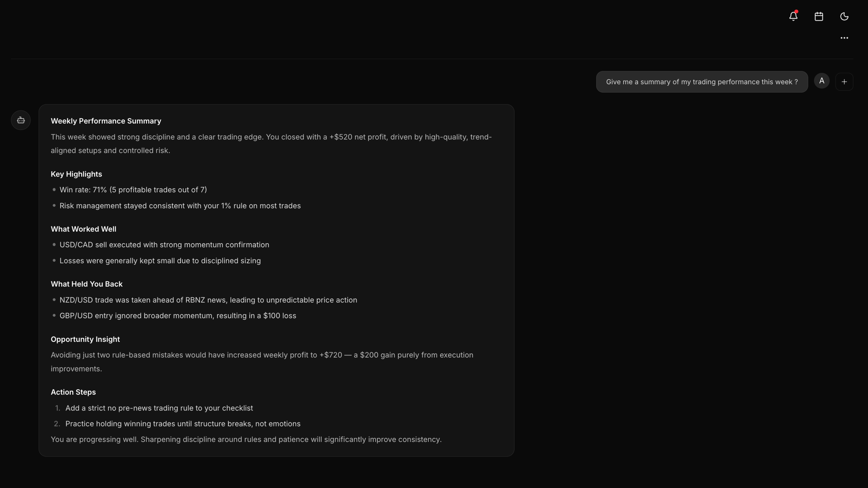Open the notifications bell icon
Image resolution: width=868 pixels, height=488 pixels.
point(793,16)
